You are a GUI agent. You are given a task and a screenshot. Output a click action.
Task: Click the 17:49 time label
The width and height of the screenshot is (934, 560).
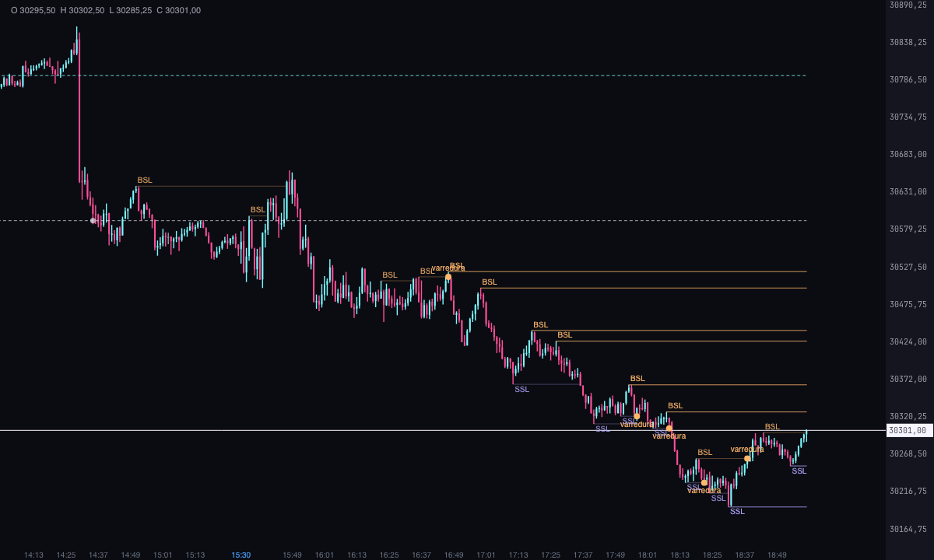[x=616, y=555]
